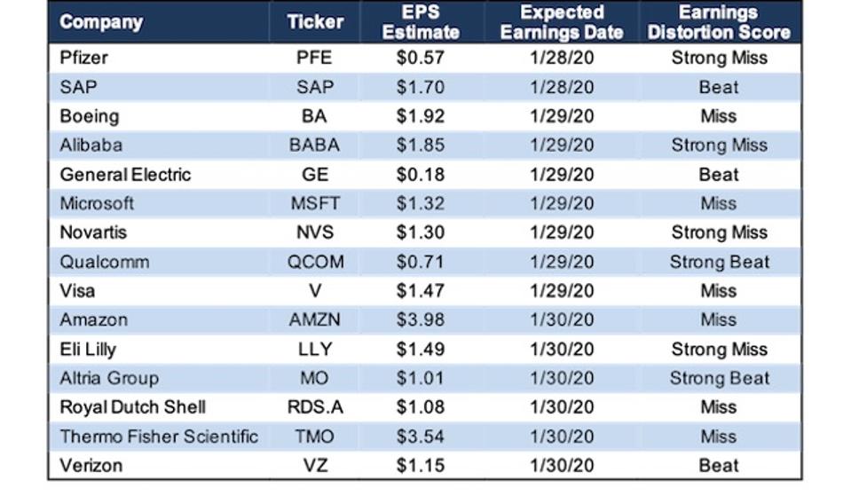Click the RDS.A ticker cell

point(315,407)
